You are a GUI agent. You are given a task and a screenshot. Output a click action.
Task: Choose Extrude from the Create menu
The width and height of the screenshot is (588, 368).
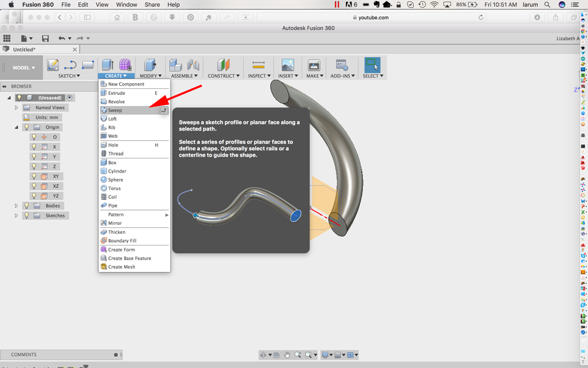[x=134, y=93]
